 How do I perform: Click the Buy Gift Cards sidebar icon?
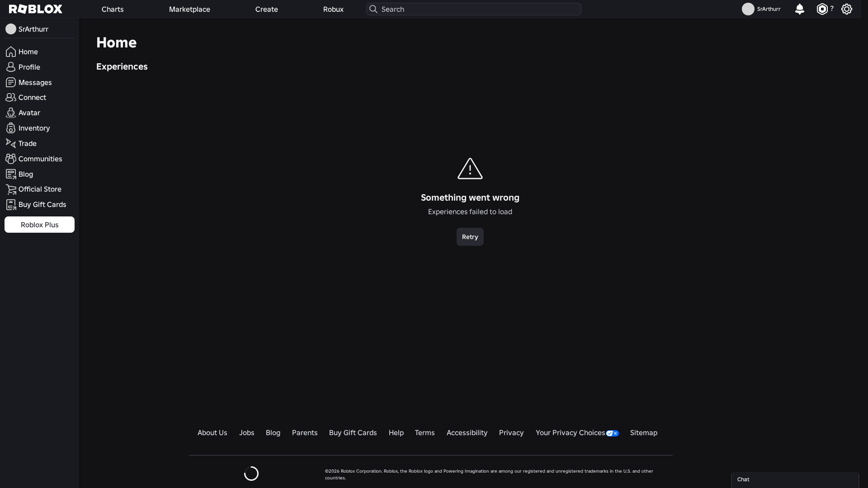(11, 205)
